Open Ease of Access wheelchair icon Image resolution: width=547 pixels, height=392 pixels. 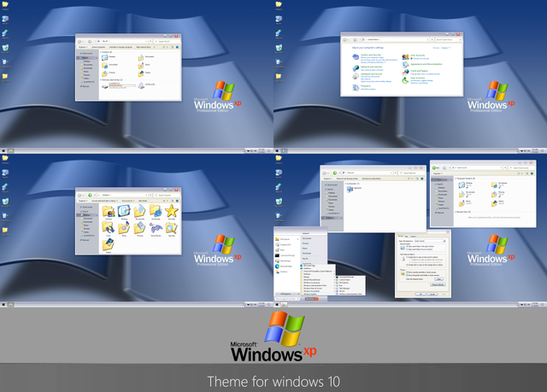click(x=405, y=80)
